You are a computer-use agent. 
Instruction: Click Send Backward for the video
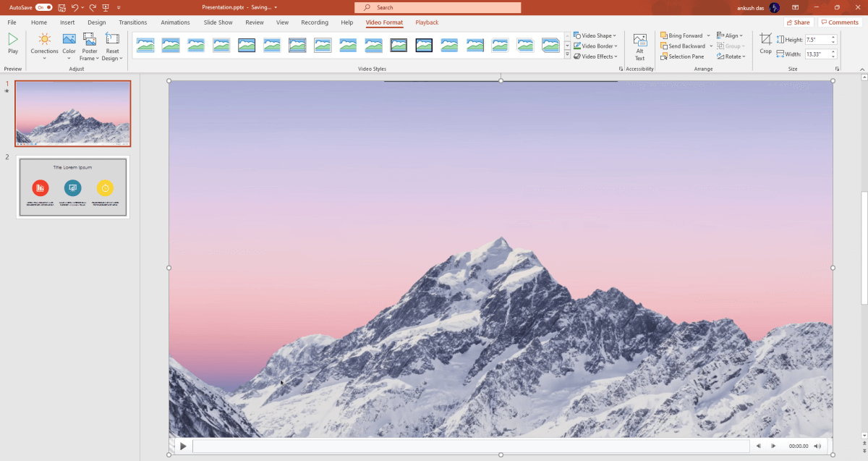tap(681, 45)
